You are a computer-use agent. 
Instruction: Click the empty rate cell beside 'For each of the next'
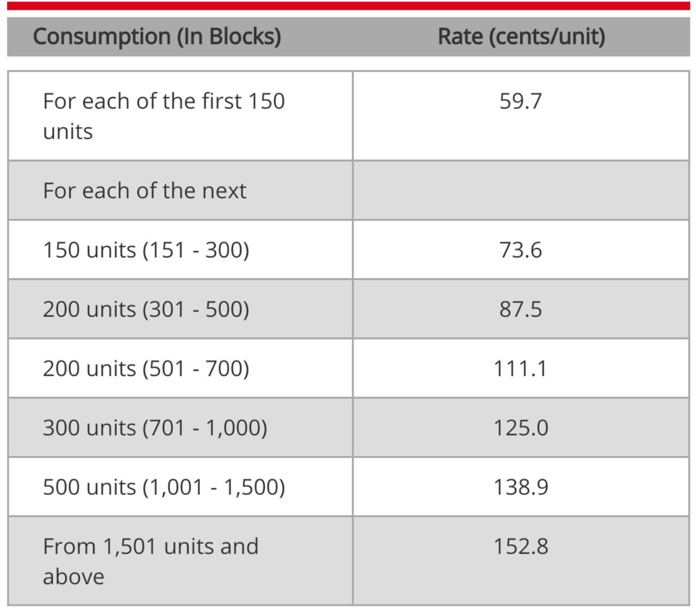click(x=520, y=191)
